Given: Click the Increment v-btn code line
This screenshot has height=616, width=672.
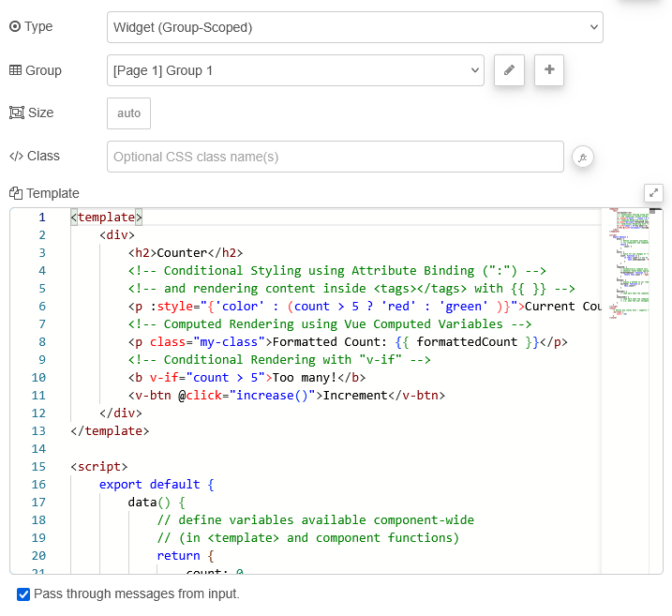Looking at the screenshot, I should tap(286, 395).
